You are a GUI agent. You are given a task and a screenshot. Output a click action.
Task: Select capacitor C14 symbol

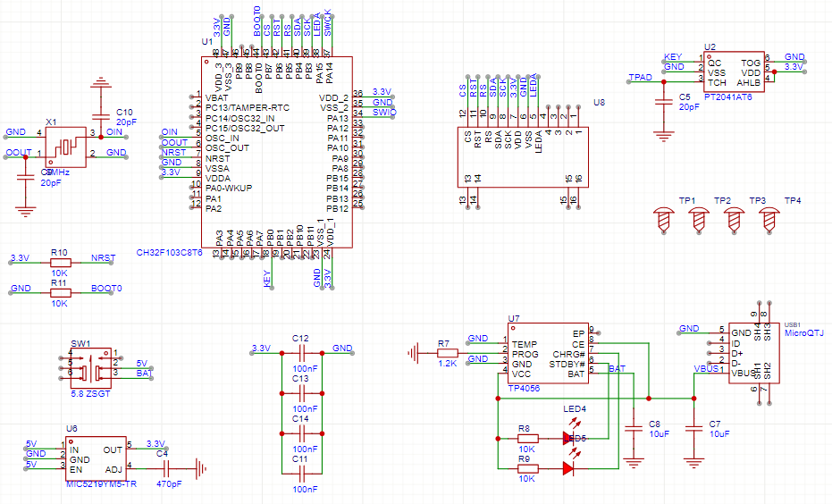tap(302, 433)
